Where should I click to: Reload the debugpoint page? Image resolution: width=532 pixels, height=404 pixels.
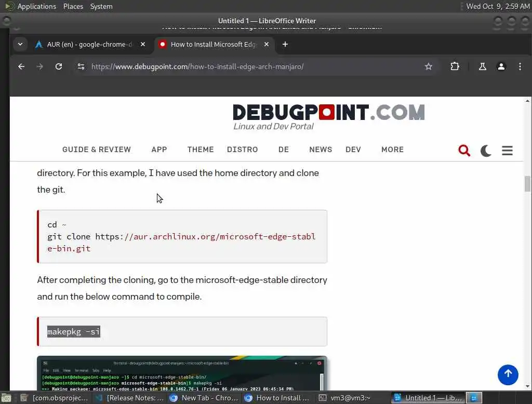tap(59, 66)
